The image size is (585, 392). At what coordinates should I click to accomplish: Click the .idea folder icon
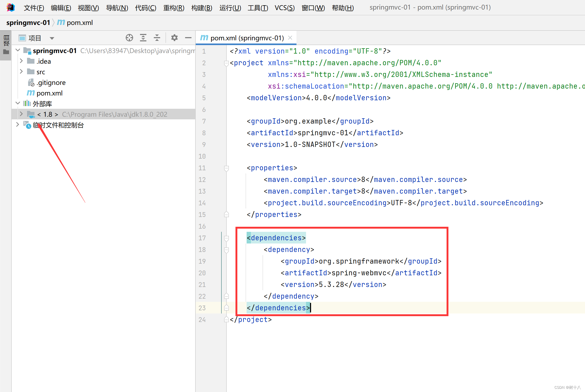31,61
